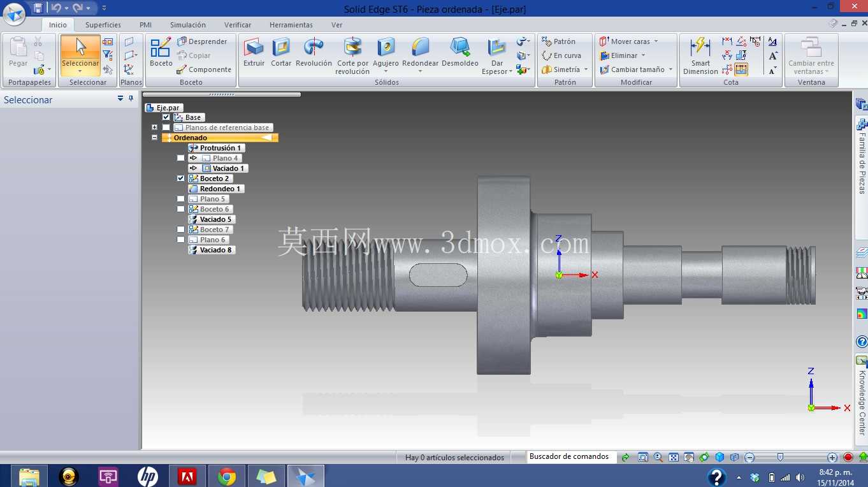Image resolution: width=868 pixels, height=487 pixels.
Task: Click the Zoom Area icon in status bar
Action: tap(643, 457)
